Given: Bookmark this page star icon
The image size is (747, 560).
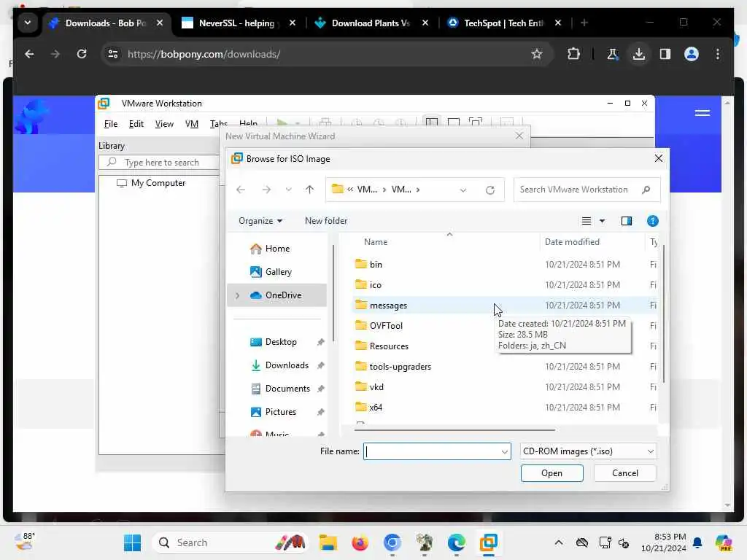Looking at the screenshot, I should [537, 54].
